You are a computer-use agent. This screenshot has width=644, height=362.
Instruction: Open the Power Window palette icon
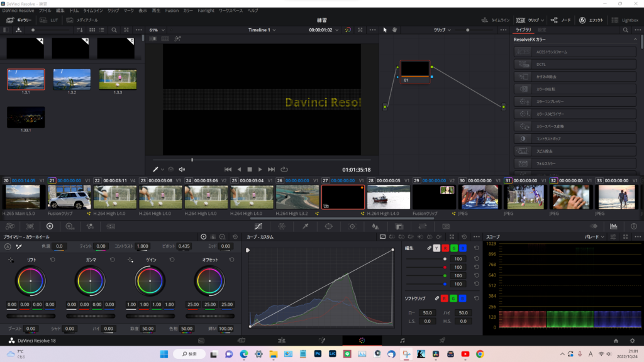coord(328,226)
